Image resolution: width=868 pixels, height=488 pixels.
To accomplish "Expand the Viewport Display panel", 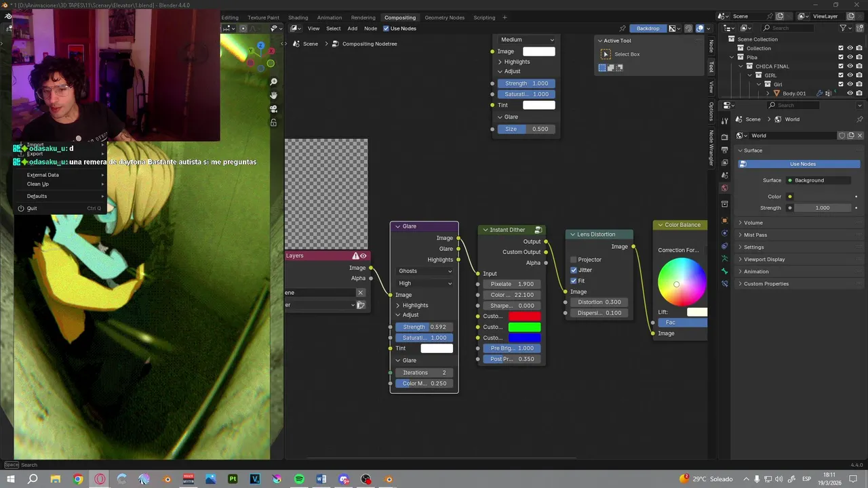I will point(762,259).
